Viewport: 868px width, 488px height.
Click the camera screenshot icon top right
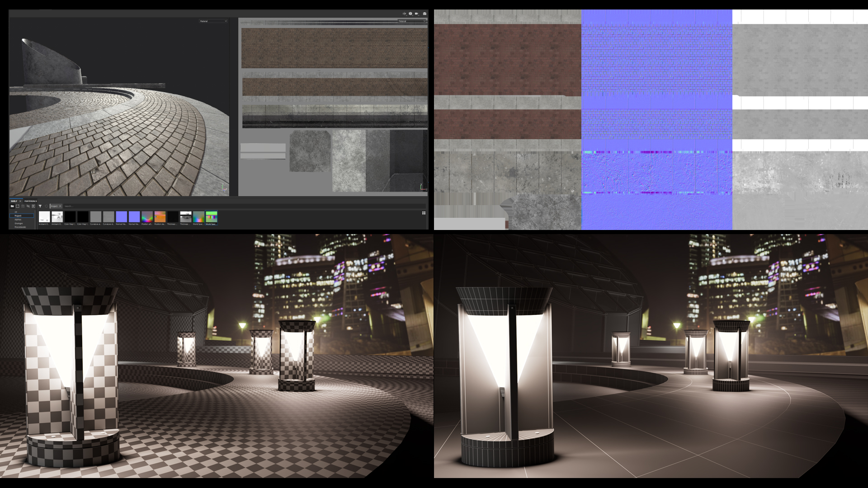click(x=425, y=13)
